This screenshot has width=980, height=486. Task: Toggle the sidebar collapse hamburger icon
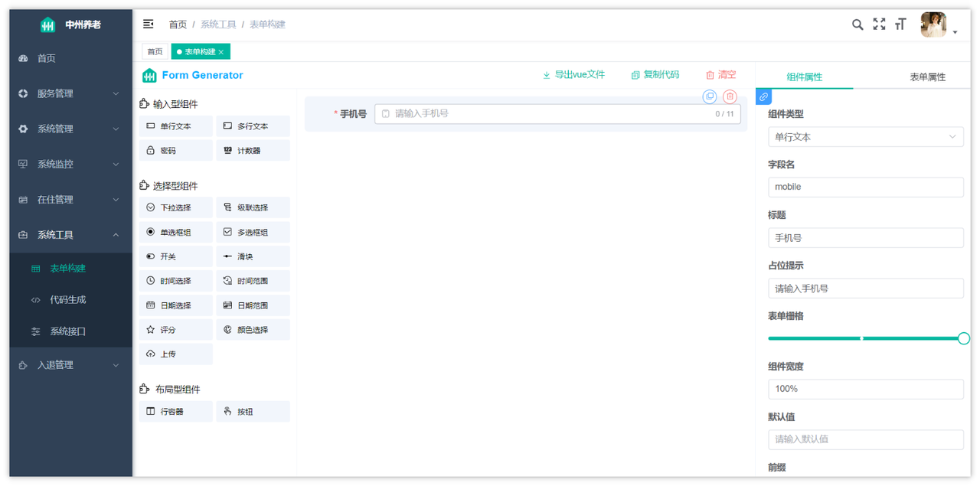(x=149, y=24)
